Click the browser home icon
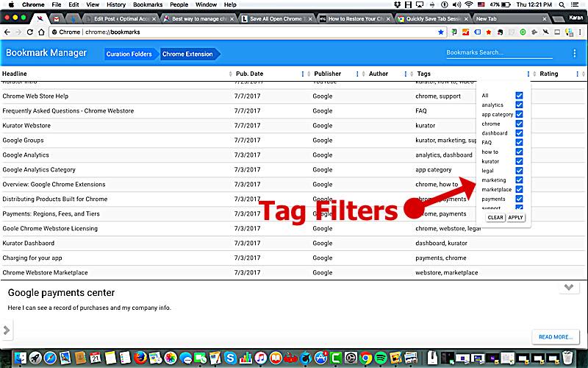588x368 pixels. click(41, 32)
